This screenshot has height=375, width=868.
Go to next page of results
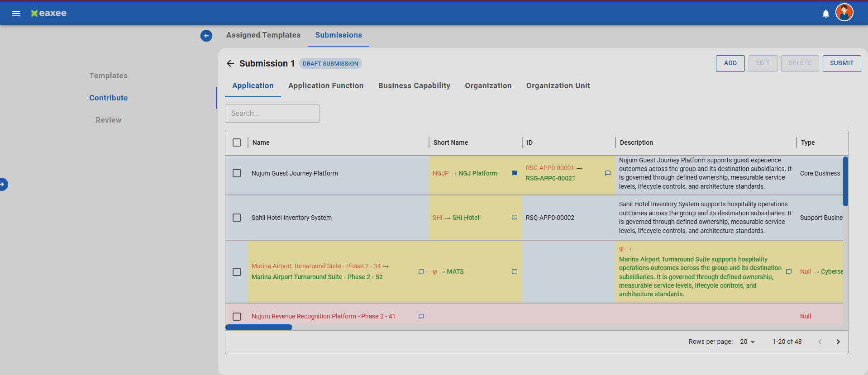point(838,342)
